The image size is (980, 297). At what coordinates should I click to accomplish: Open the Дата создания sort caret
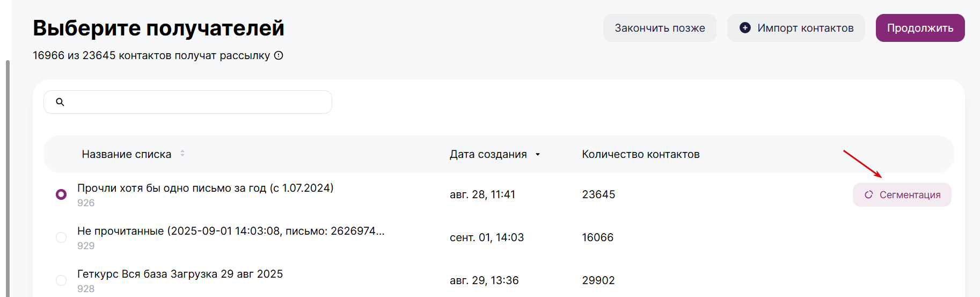tap(538, 155)
